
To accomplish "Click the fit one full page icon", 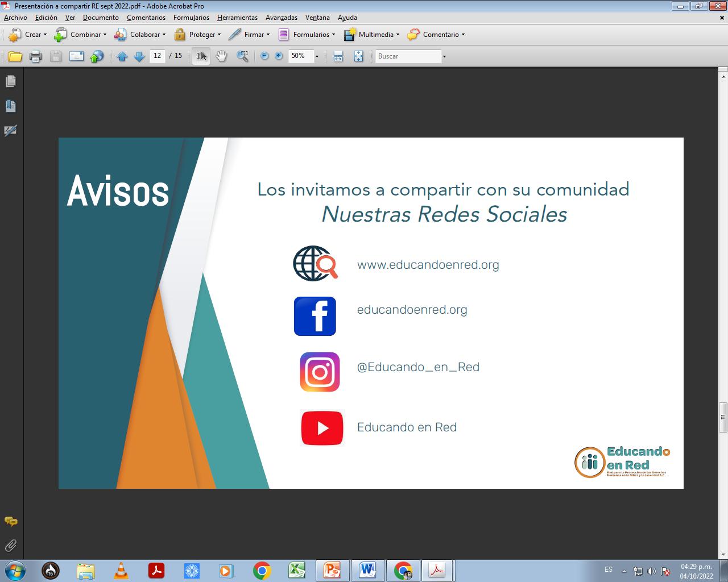I will click(358, 56).
